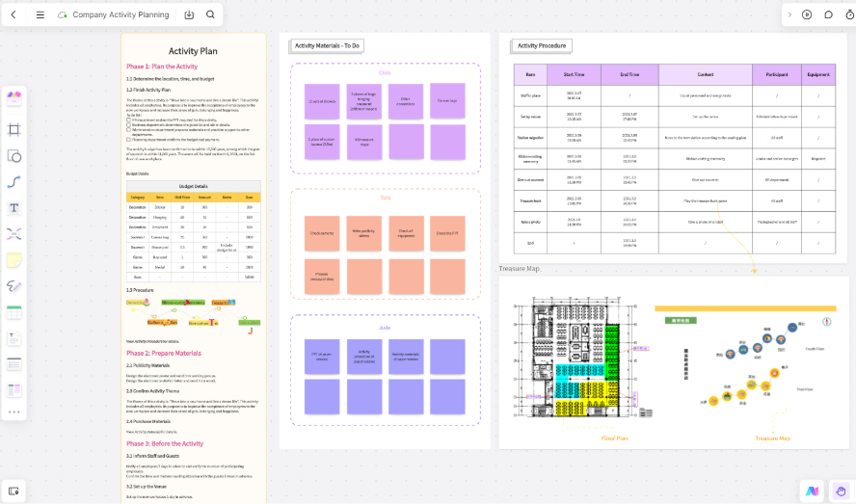Screen dimensions: 856x504
Task: Select the Text tool
Action: pos(14,208)
